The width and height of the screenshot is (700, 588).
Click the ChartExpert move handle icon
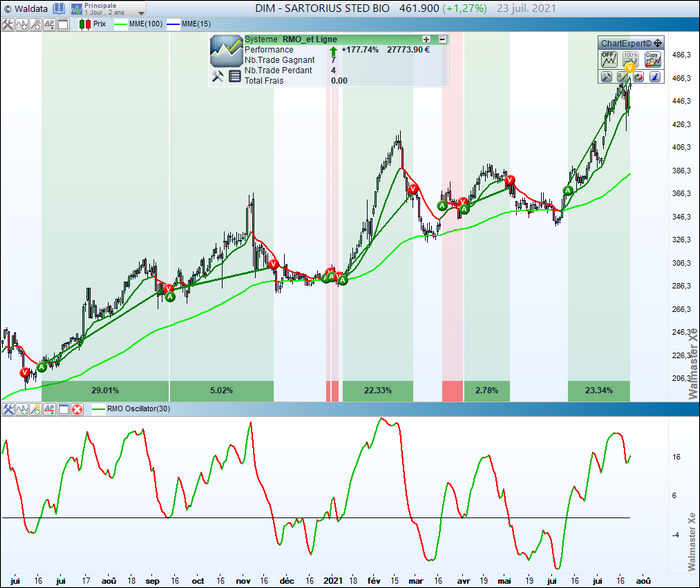point(658,43)
